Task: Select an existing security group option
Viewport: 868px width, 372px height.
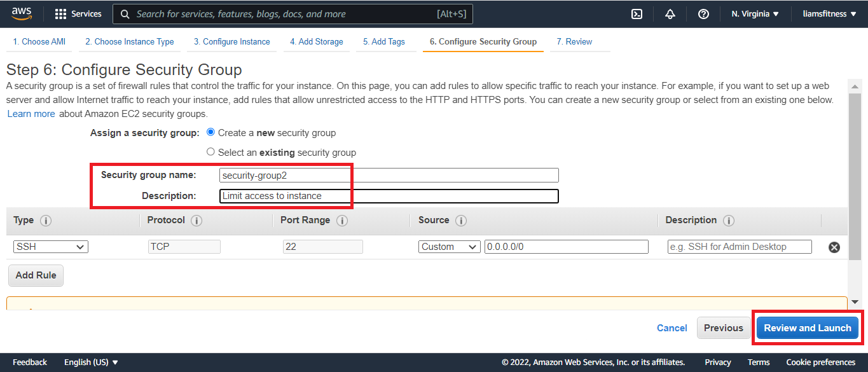Action: 211,153
